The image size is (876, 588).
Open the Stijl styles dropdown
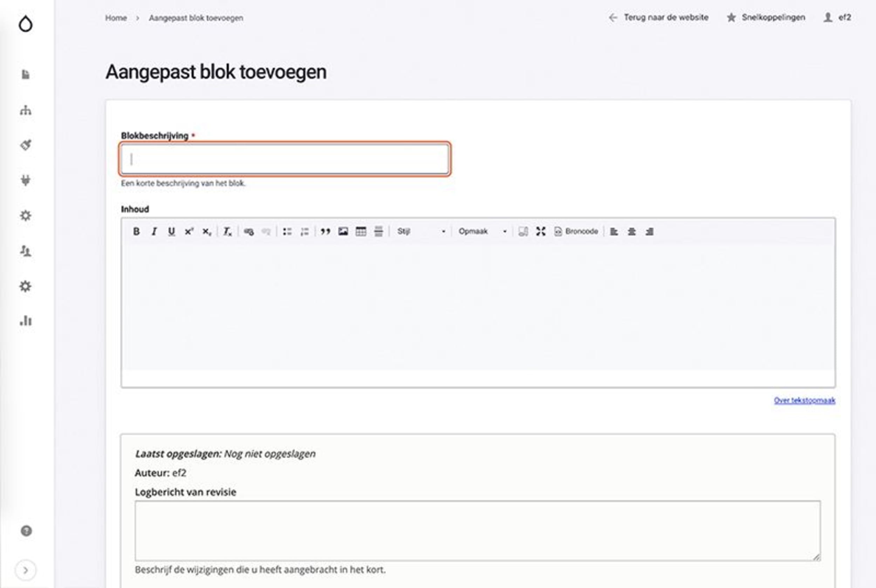coord(421,231)
